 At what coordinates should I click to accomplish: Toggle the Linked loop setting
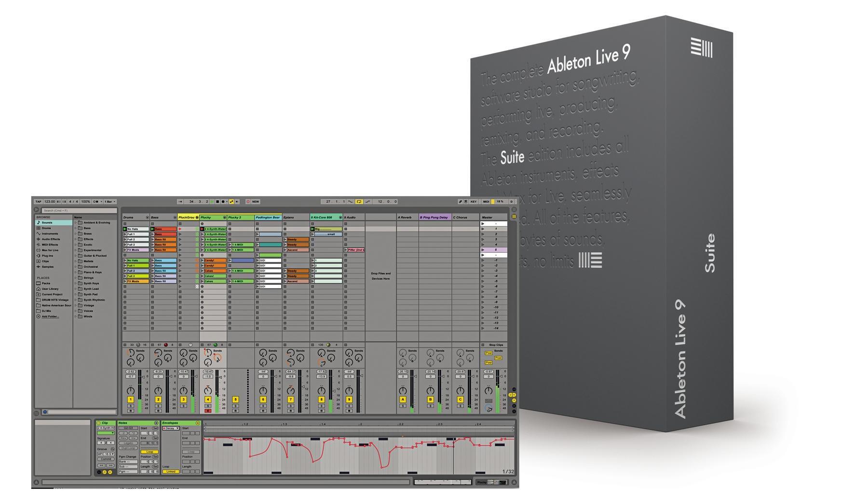[x=171, y=471]
